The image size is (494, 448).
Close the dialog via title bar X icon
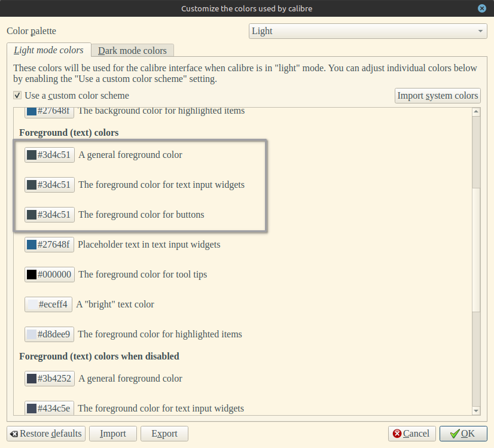pos(481,8)
